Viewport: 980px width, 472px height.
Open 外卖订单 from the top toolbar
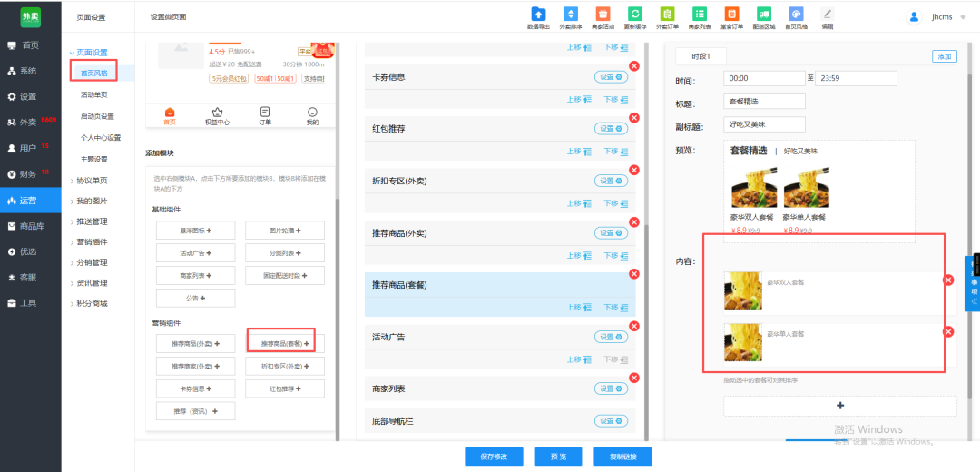[667, 15]
